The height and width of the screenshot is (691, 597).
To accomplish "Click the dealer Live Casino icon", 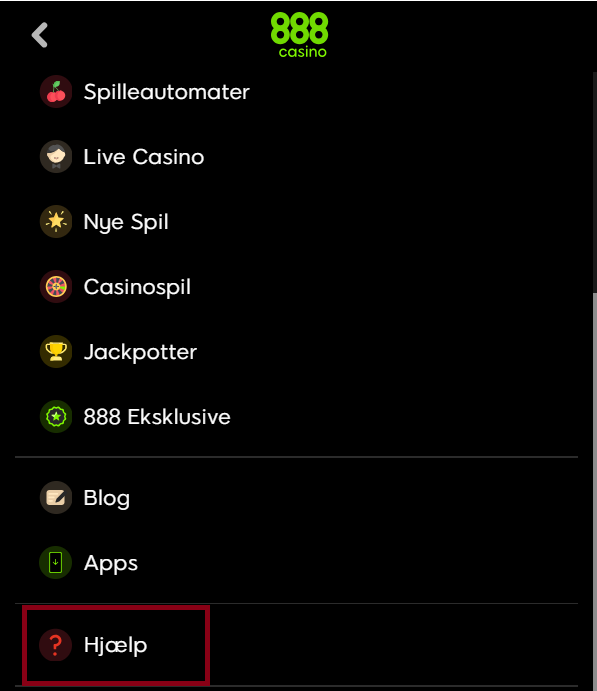I will (56, 156).
